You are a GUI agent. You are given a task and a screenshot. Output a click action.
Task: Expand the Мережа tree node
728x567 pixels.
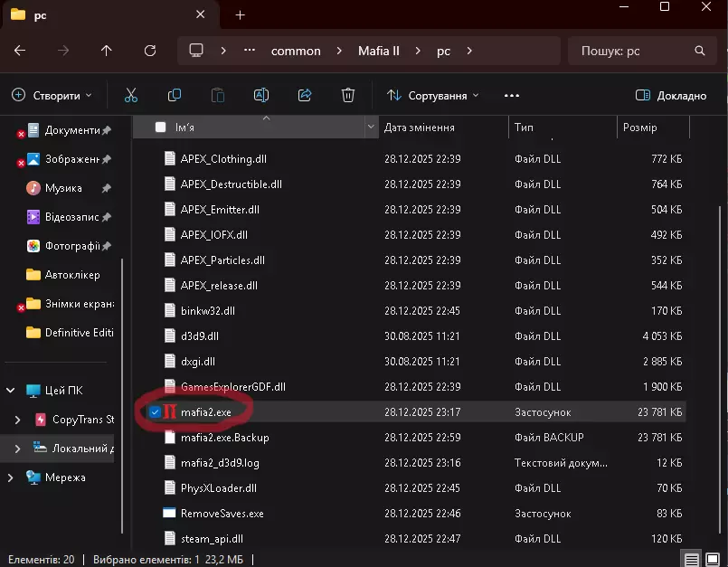coord(12,477)
